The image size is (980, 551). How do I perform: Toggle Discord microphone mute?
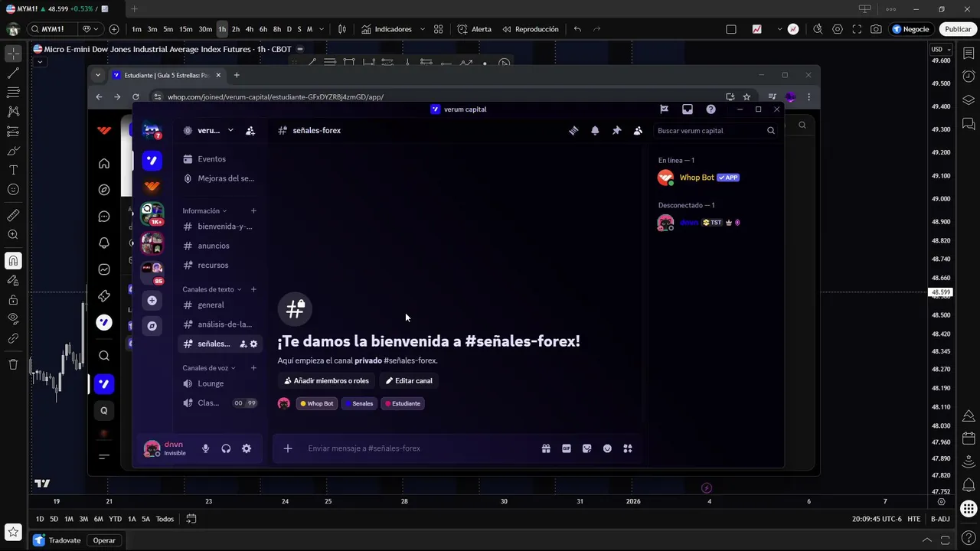[205, 448]
